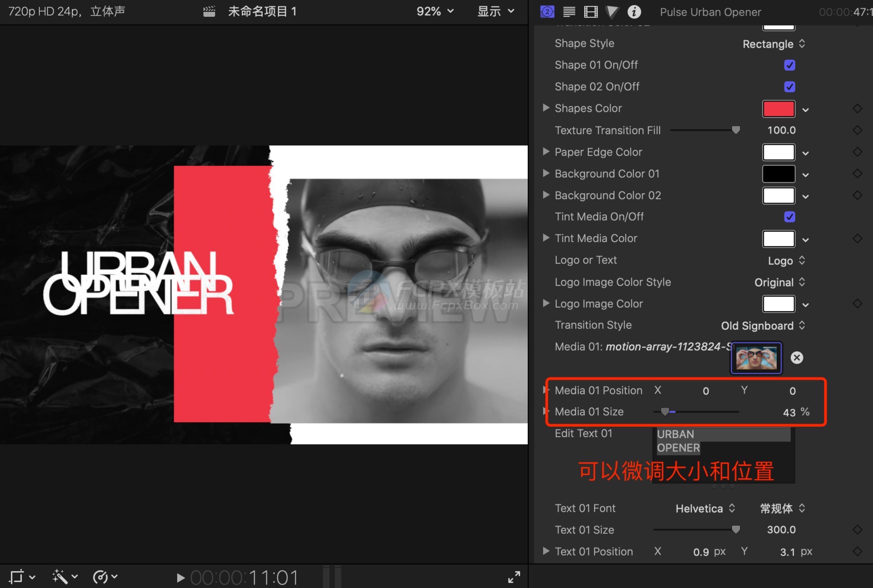Switch to the Video inspector filmstrip icon

tap(591, 12)
